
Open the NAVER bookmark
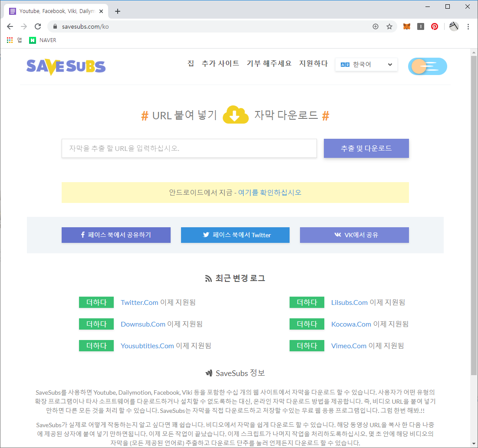[x=43, y=40]
